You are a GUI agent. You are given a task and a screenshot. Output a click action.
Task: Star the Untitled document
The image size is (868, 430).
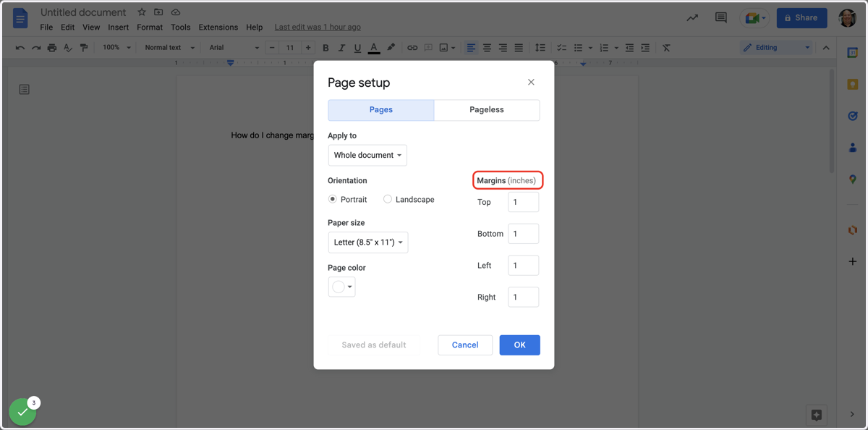142,12
